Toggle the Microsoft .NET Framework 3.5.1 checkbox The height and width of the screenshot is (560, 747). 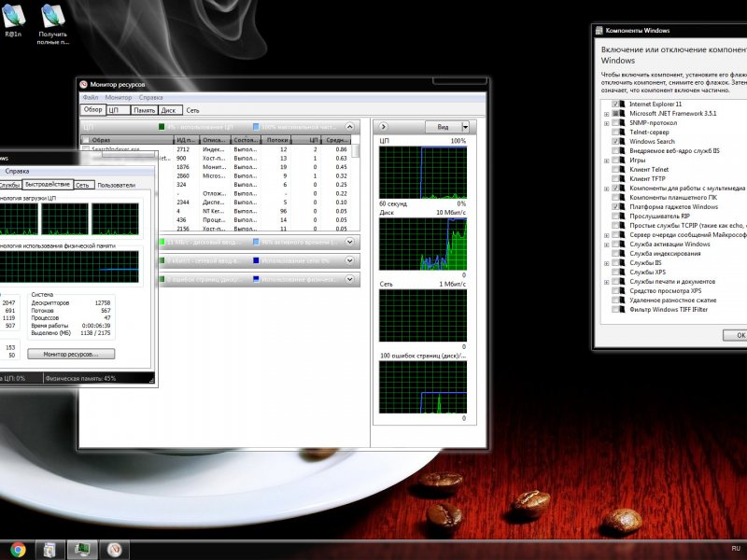(x=615, y=113)
